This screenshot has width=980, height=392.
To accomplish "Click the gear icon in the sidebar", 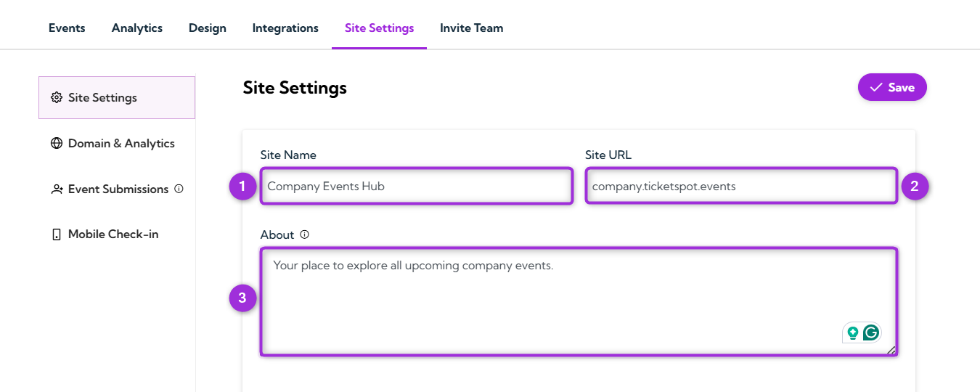I will (x=57, y=98).
